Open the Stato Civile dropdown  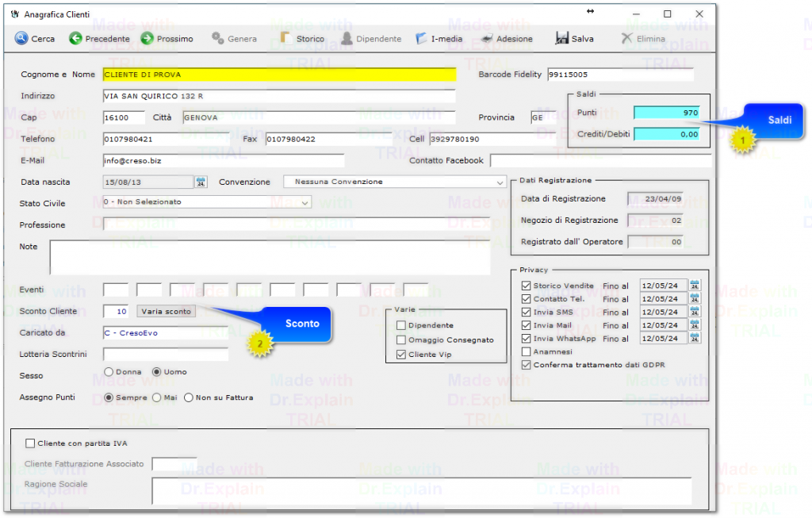point(304,202)
